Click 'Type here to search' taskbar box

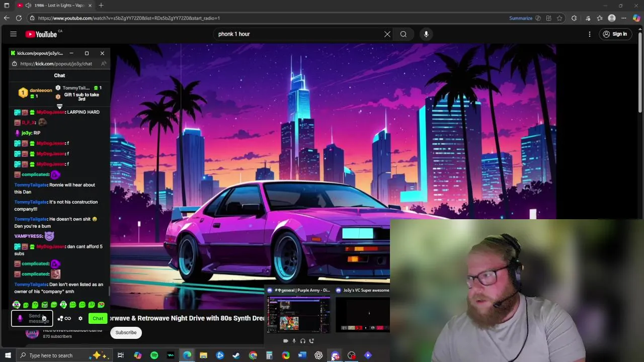[x=64, y=355]
